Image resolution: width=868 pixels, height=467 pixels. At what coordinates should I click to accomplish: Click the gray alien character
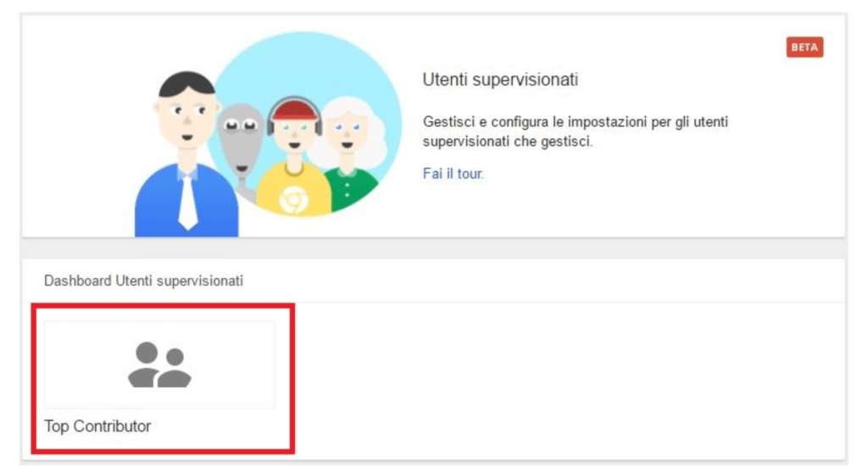pos(241,149)
